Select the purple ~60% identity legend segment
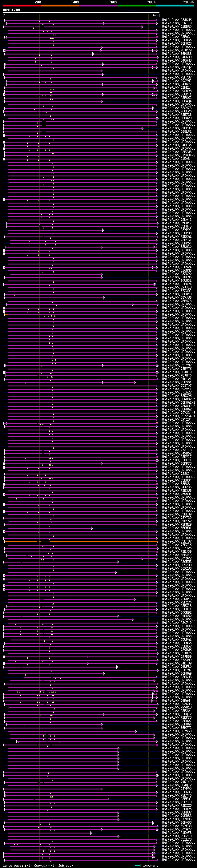The image size is (197, 868). click(99, 6)
